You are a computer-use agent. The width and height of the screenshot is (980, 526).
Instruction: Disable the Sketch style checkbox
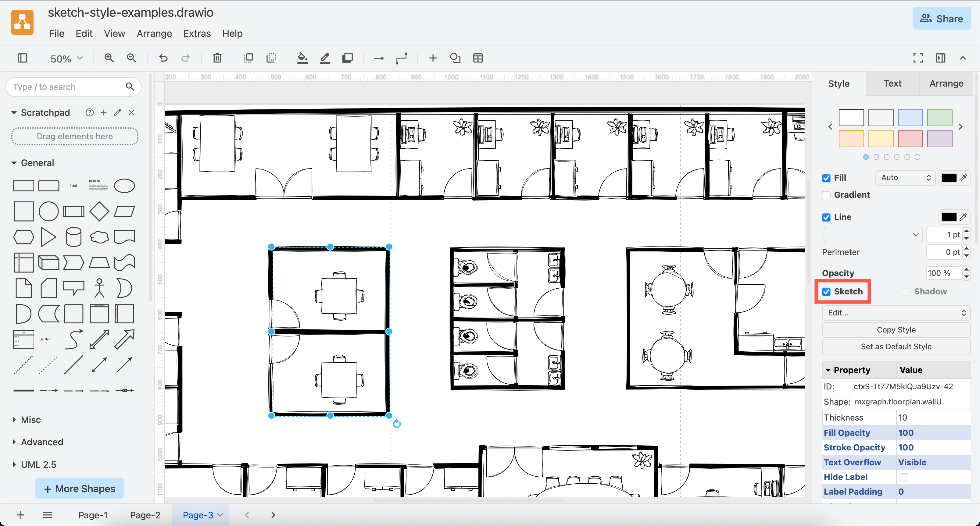826,291
